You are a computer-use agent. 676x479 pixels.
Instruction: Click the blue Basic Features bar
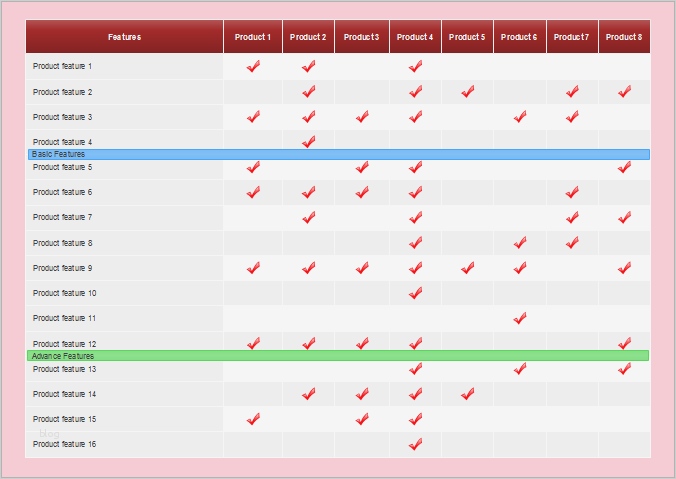pyautogui.click(x=339, y=154)
